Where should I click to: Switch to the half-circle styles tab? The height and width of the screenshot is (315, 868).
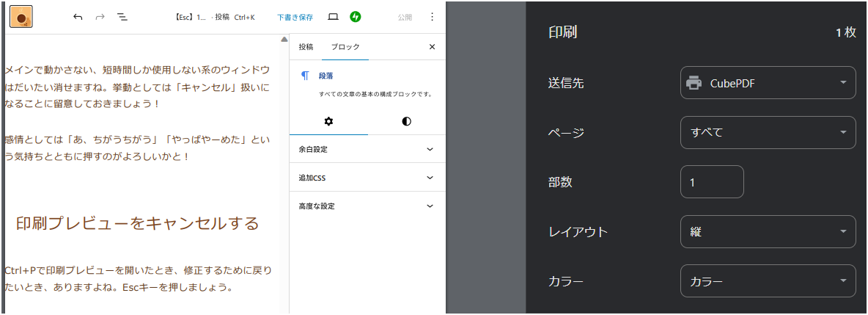(x=406, y=121)
